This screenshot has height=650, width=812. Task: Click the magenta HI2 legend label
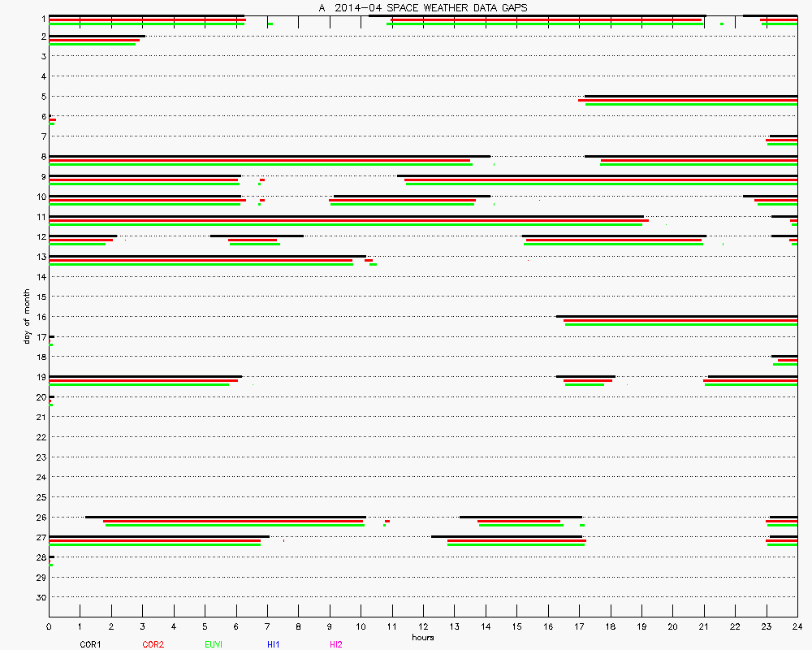click(336, 644)
